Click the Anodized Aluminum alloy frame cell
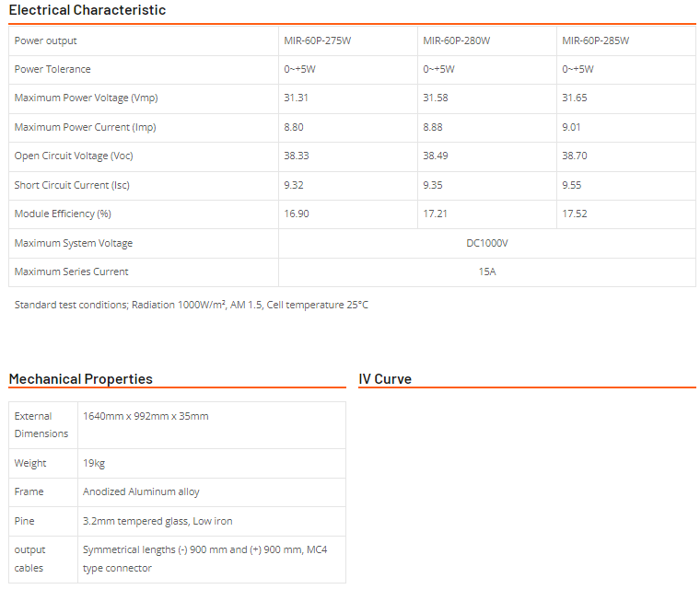700x601 pixels. (x=141, y=491)
